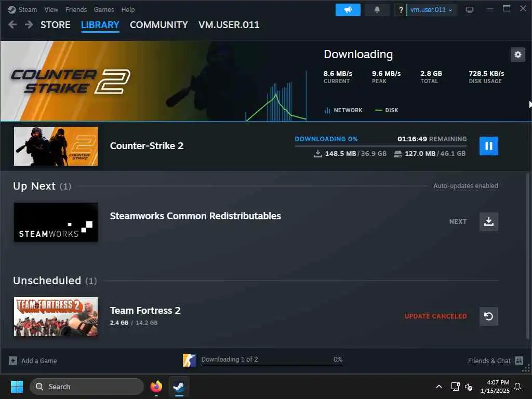Launch Firefox from the taskbar

pyautogui.click(x=156, y=387)
